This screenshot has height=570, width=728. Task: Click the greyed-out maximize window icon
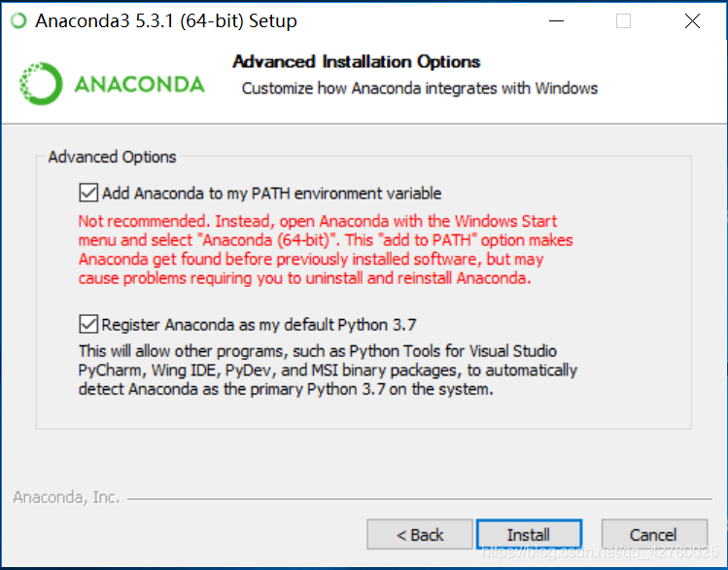[623, 20]
